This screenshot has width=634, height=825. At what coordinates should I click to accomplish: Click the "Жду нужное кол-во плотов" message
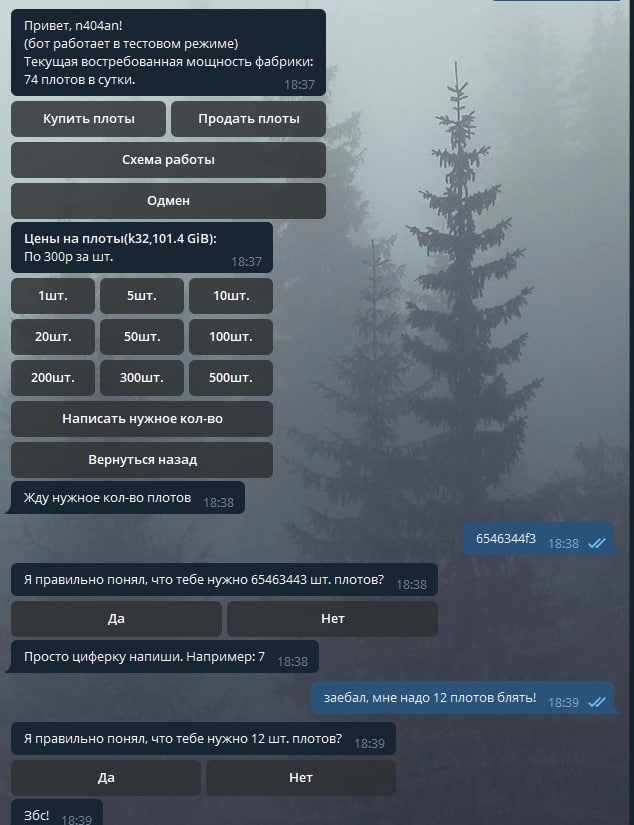(125, 498)
